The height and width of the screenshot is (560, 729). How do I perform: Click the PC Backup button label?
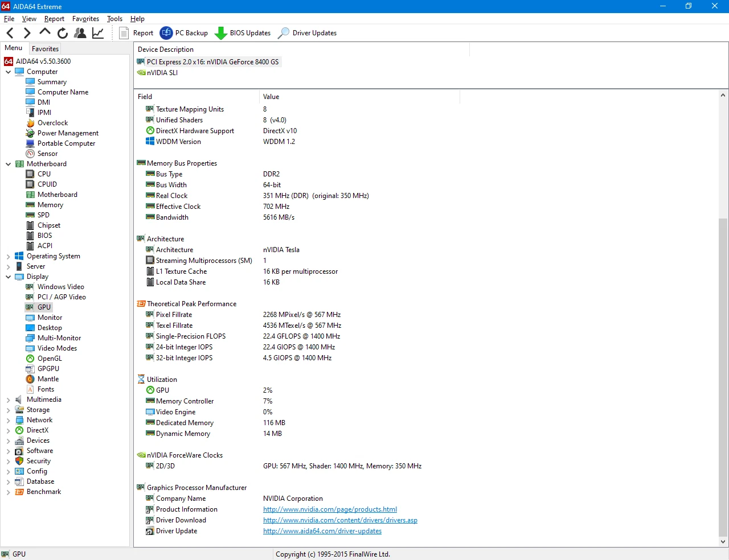(191, 33)
